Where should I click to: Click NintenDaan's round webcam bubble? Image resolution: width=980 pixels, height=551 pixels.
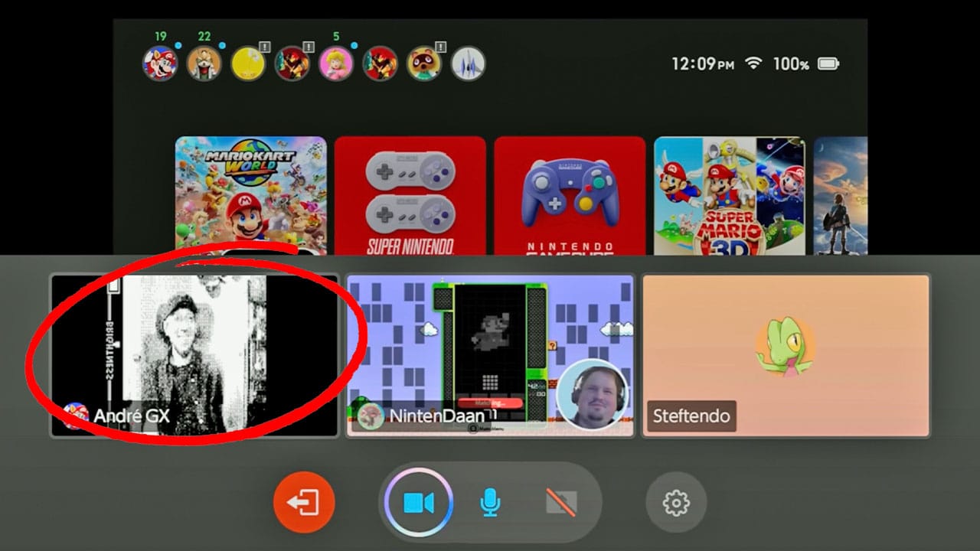coord(592,395)
